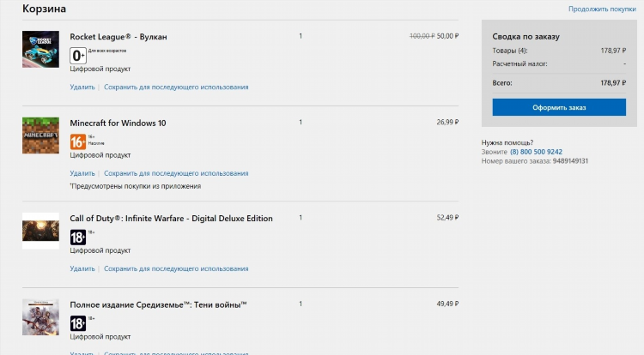Click the Нужна помощь? text

coord(507,142)
